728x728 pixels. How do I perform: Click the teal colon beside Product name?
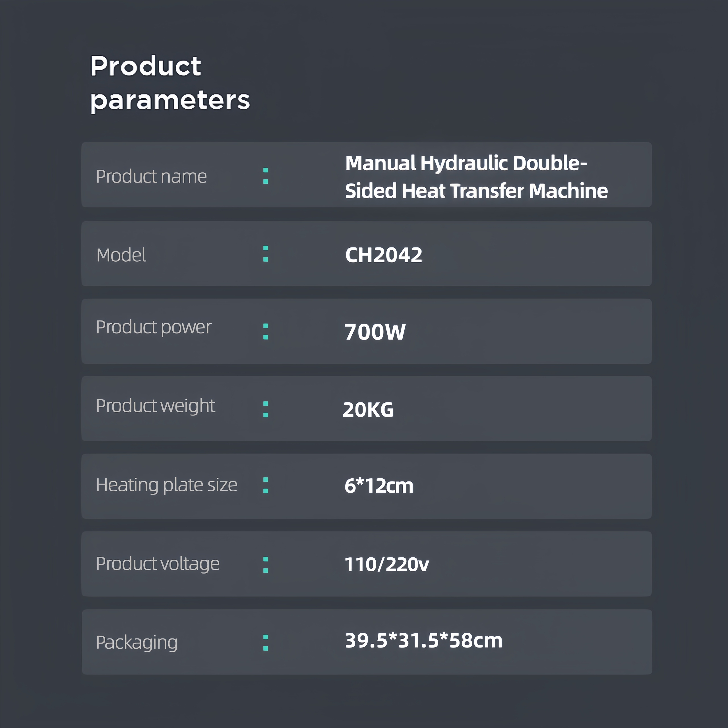click(x=266, y=176)
